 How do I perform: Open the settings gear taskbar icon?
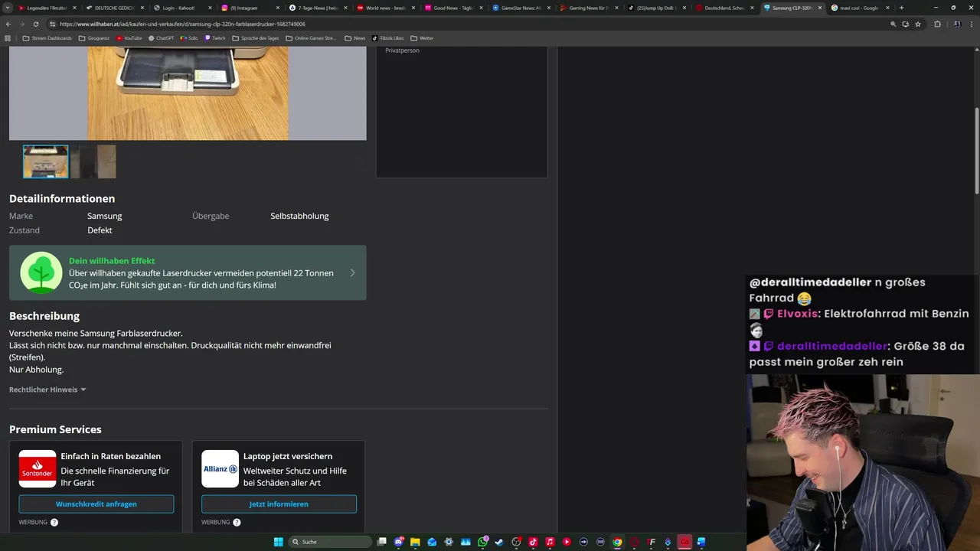click(x=449, y=542)
